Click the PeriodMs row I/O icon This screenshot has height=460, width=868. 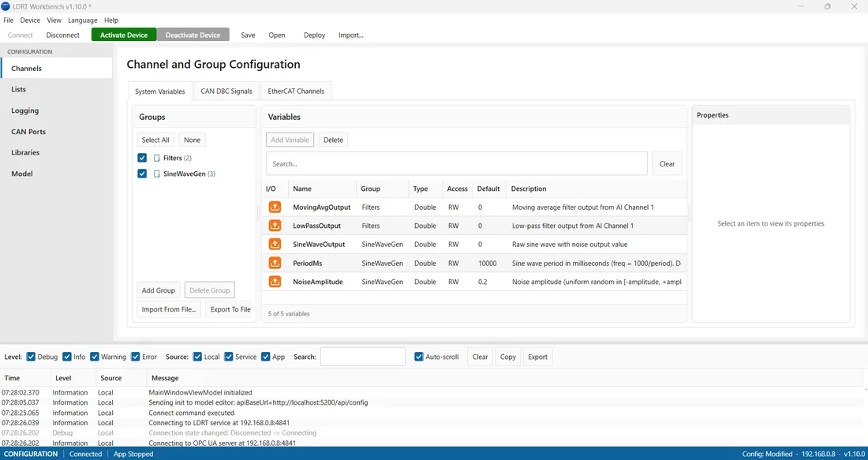click(275, 263)
